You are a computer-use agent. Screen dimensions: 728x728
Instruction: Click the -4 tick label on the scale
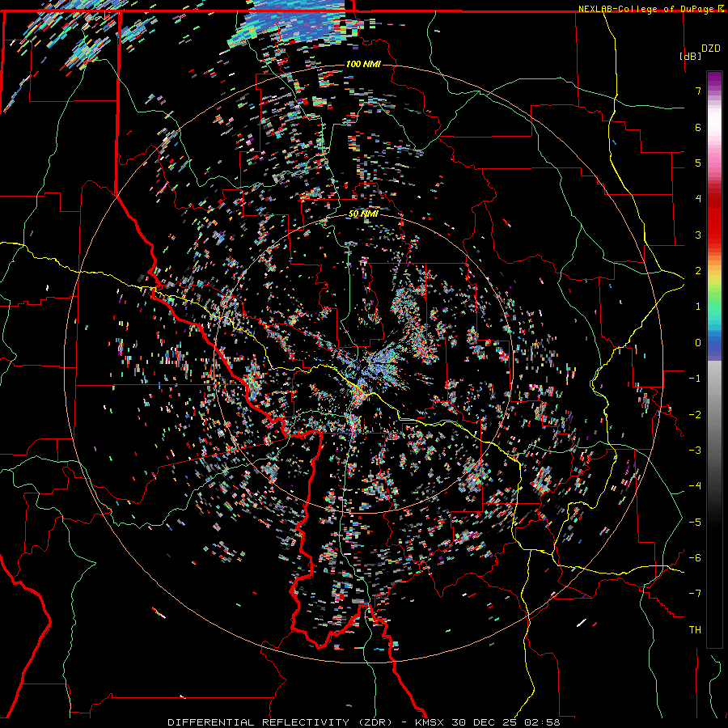695,486
